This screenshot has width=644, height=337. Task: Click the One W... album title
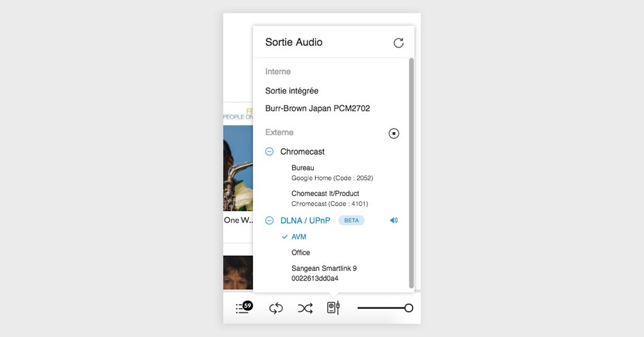[x=238, y=220]
